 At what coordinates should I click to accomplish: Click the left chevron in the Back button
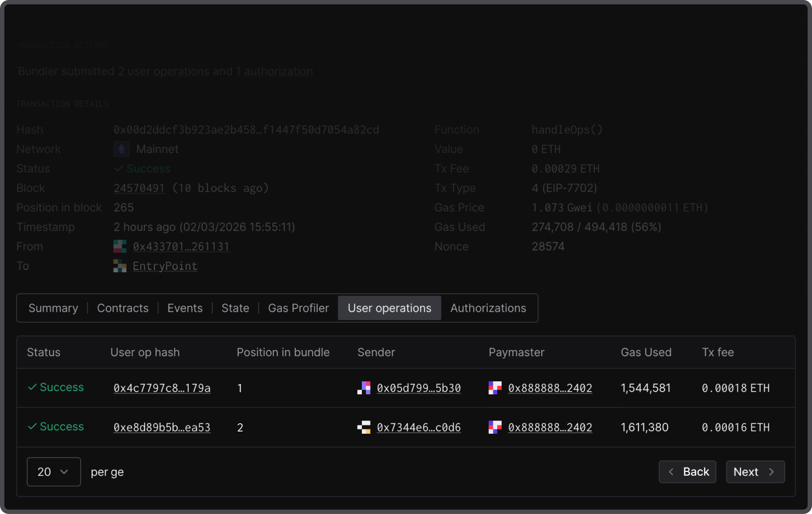tap(671, 472)
